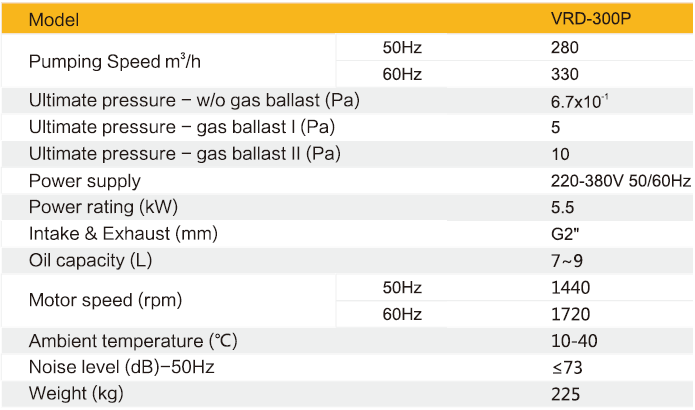Click the Model header cell
This screenshot has height=410, width=695.
[x=54, y=20]
